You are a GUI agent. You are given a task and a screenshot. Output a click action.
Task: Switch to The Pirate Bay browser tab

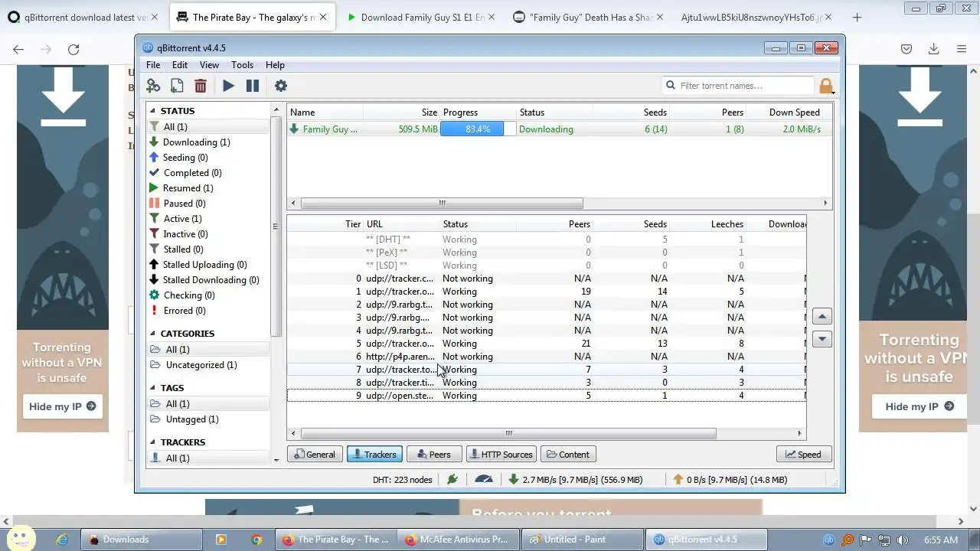click(253, 17)
